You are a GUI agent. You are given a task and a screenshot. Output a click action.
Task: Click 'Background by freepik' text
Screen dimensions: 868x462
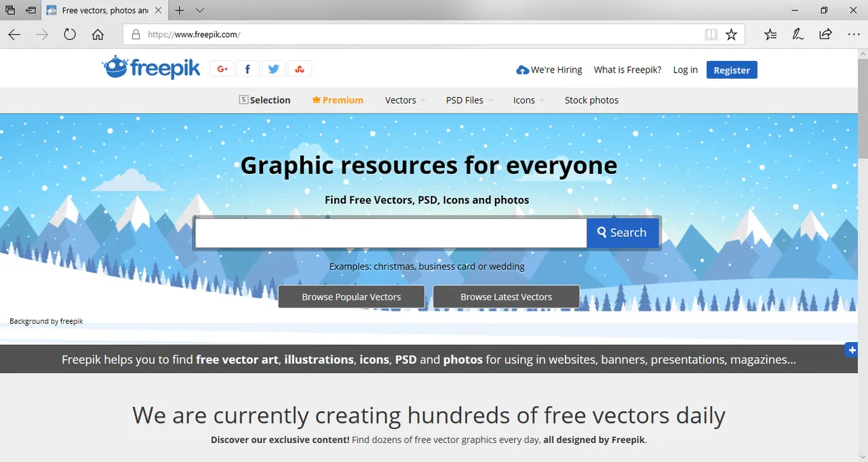[x=46, y=321]
